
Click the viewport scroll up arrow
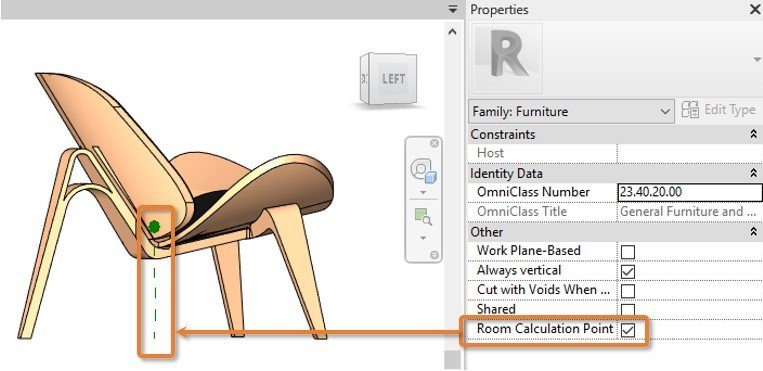(x=452, y=32)
